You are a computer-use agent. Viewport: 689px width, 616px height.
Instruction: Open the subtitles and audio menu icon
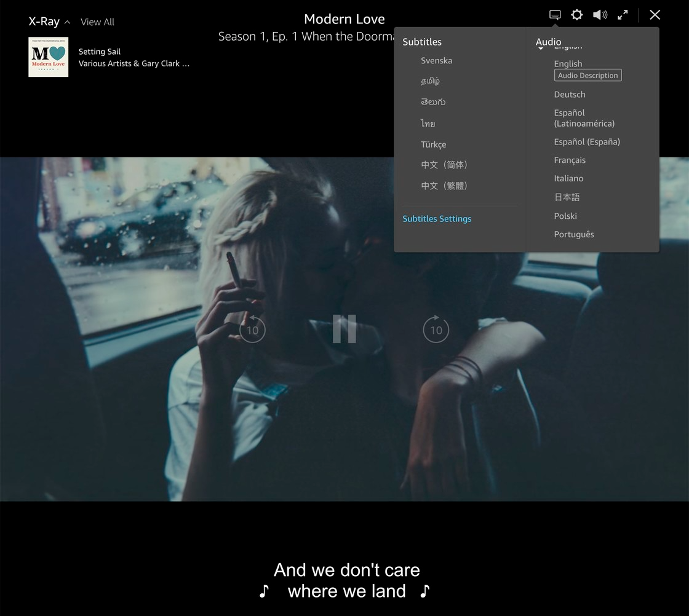[x=555, y=15]
